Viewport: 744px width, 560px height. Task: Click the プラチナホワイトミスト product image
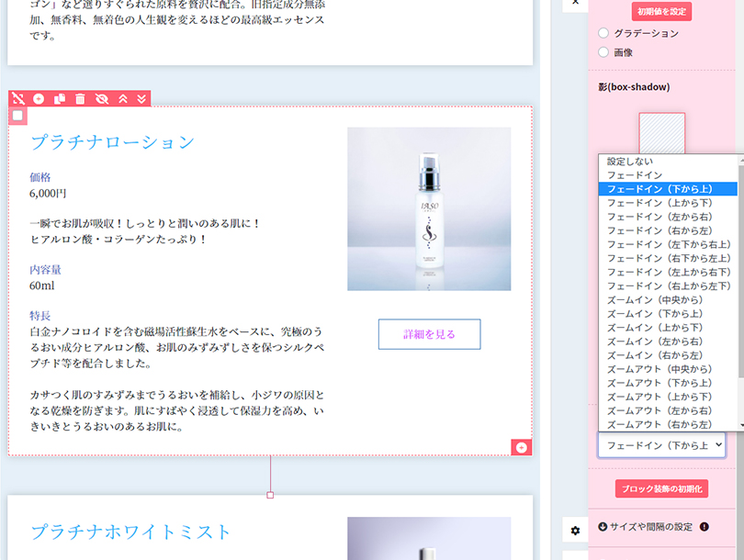pos(429,538)
